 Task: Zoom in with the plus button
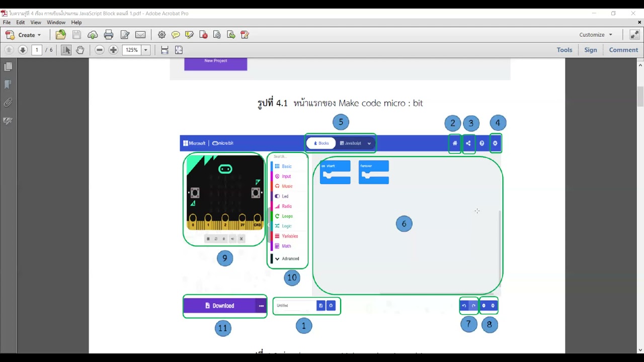[114, 50]
